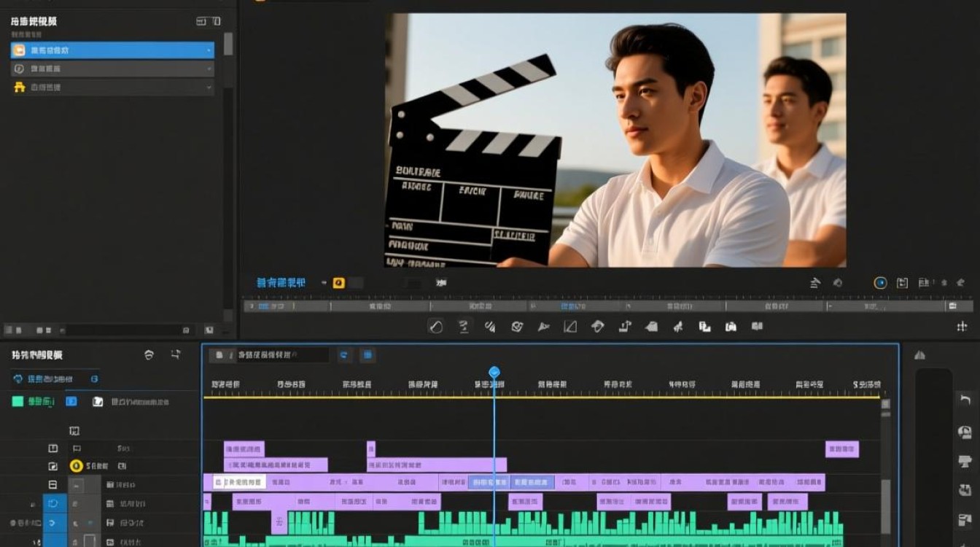
Task: Click the crosshair icon at far right of preview toolbar
Action: tap(961, 327)
